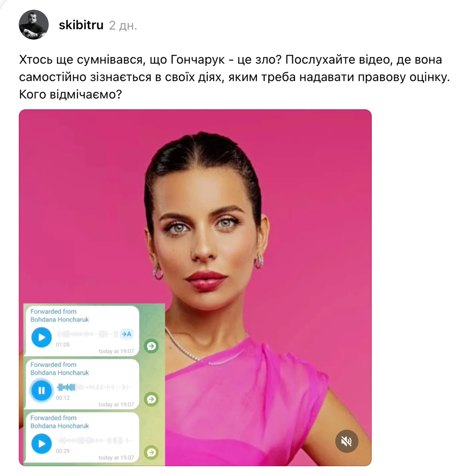
Task: Click the post text starting with "Хтось ще сумнівався"
Action: point(234,77)
